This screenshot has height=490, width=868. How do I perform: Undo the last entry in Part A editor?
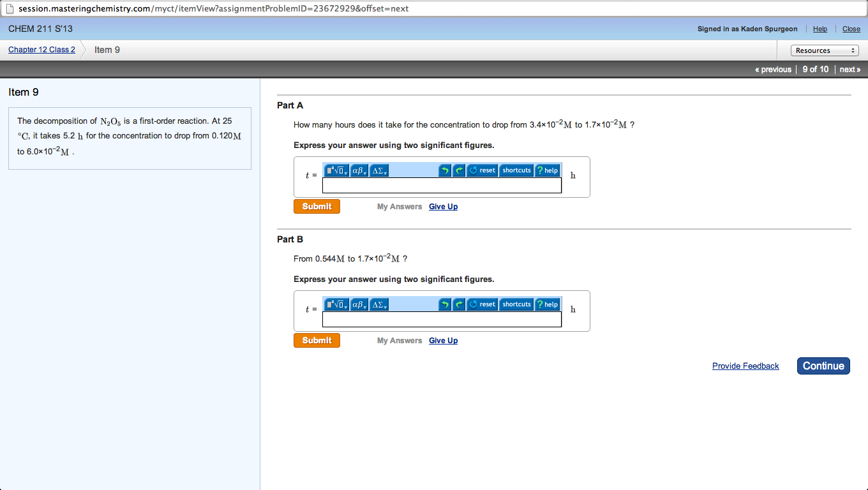pyautogui.click(x=445, y=170)
